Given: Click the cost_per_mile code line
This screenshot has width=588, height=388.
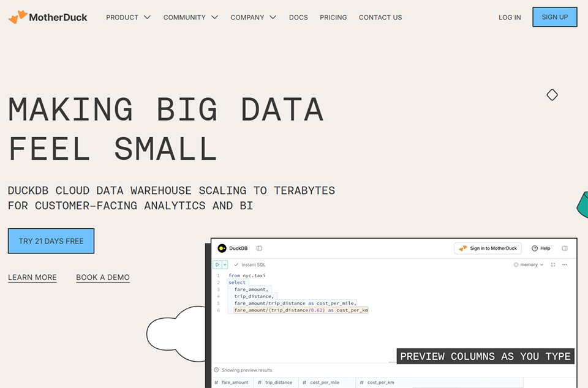Looking at the screenshot, I should [x=295, y=304].
